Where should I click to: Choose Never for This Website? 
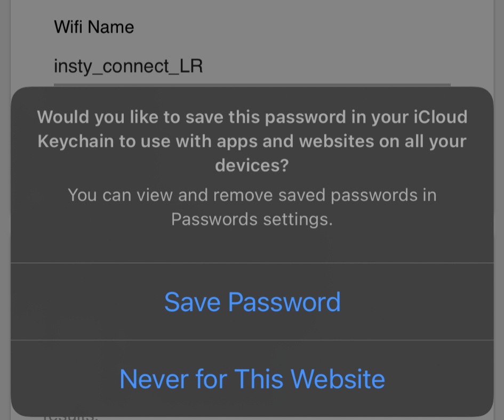click(x=252, y=378)
